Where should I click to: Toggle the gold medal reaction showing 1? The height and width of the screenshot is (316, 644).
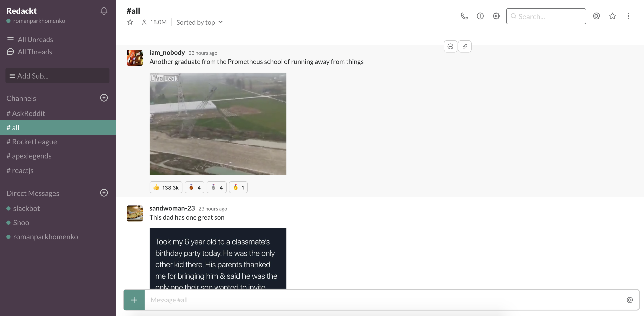(238, 187)
